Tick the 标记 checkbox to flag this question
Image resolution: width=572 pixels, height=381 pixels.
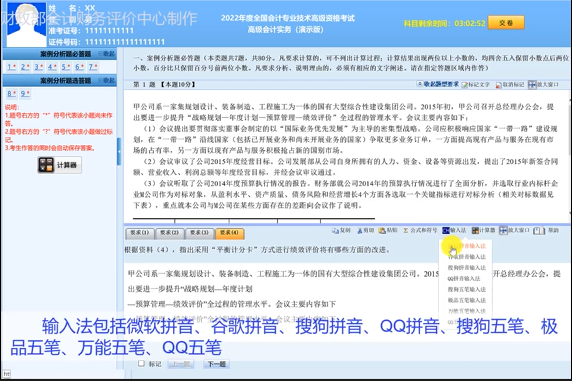point(142,363)
